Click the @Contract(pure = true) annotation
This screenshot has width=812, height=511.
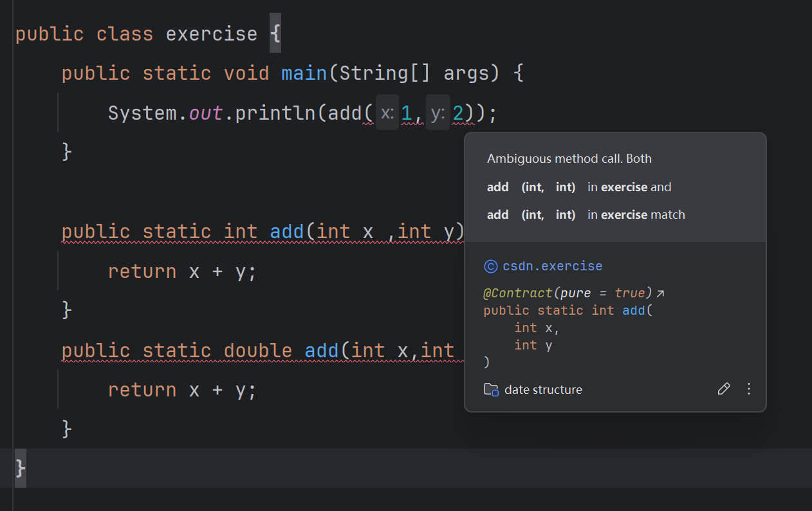click(x=568, y=293)
